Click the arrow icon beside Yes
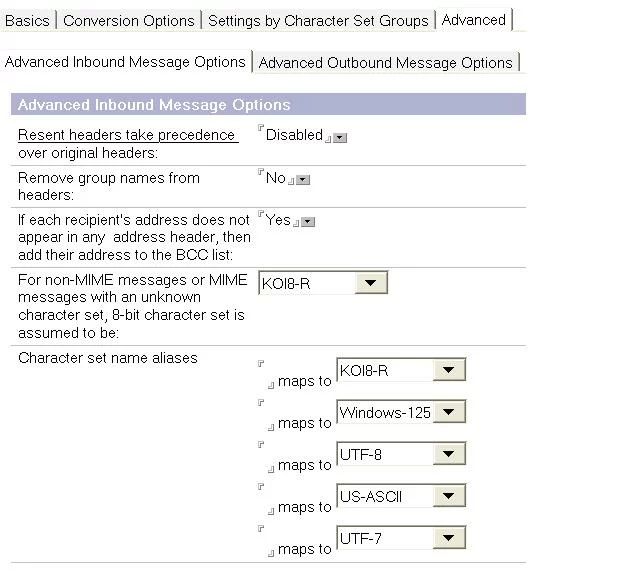 [308, 222]
